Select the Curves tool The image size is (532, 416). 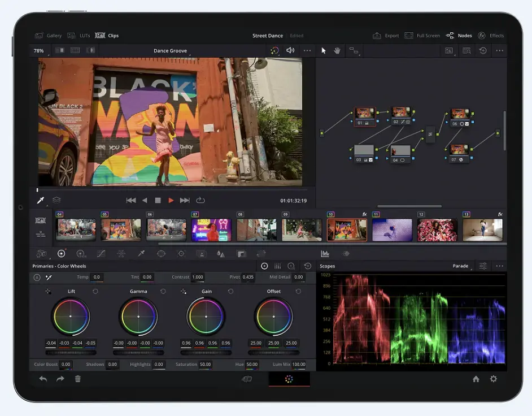[101, 253]
